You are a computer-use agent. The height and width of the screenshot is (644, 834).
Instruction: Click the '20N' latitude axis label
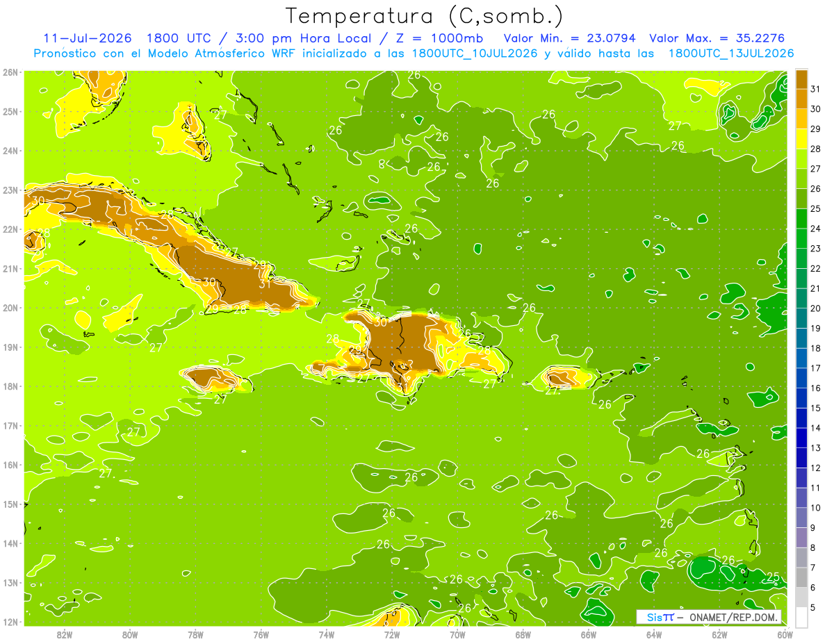tap(10, 308)
